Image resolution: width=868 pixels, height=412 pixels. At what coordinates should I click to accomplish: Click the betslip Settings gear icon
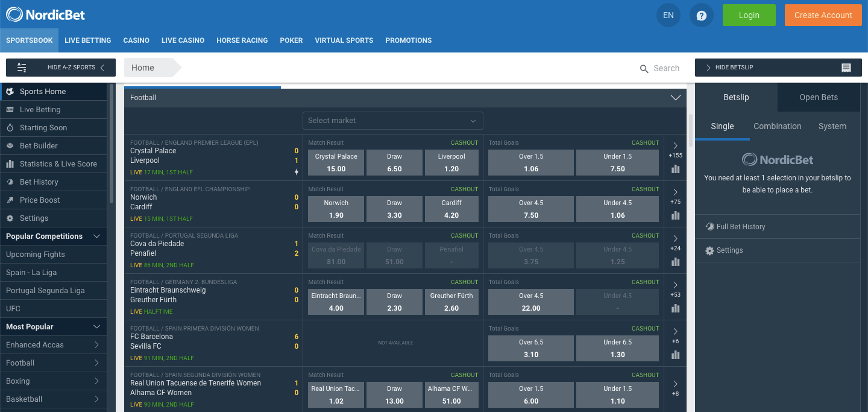pyautogui.click(x=709, y=250)
